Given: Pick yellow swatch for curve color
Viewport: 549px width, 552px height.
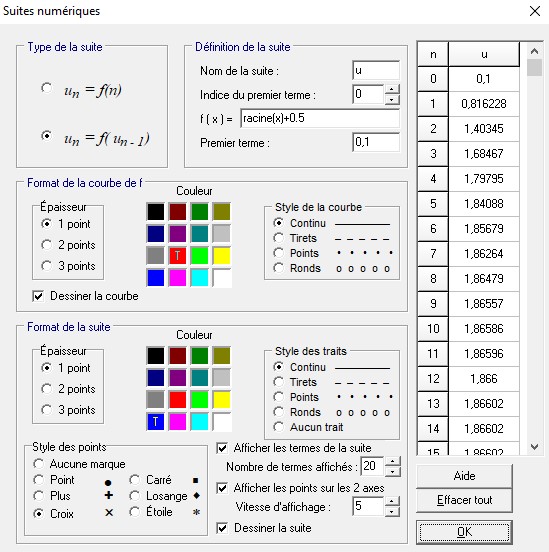Looking at the screenshot, I should pyautogui.click(x=222, y=256).
